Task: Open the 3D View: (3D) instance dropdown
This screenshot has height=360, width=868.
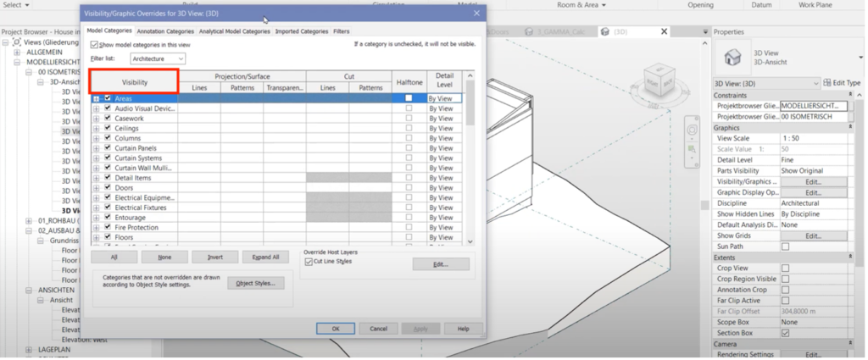Action: (x=766, y=84)
